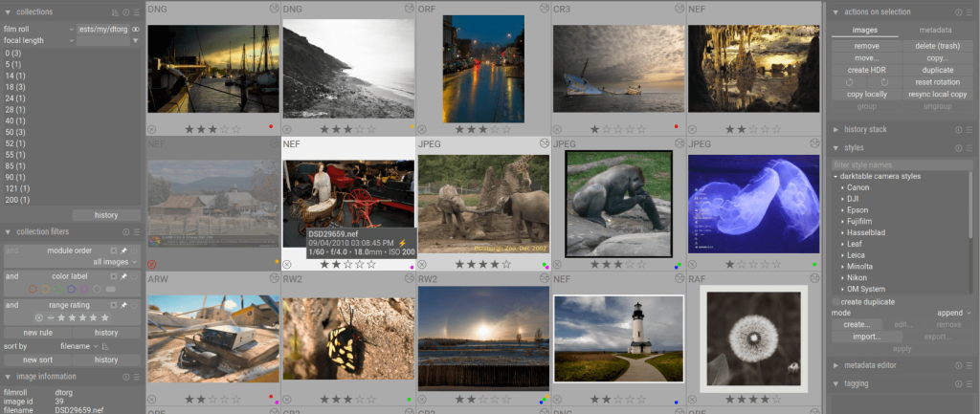
Task: Toggle the purple color label filter
Action: tap(84, 289)
